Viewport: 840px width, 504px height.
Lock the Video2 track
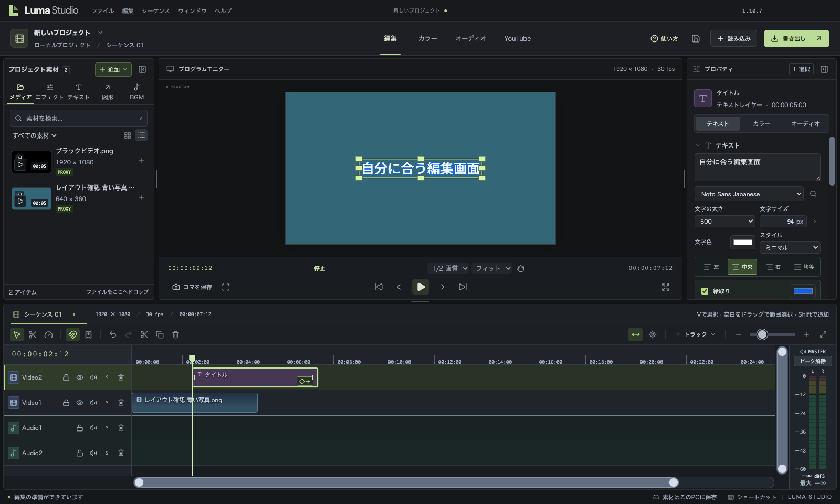[x=66, y=377]
